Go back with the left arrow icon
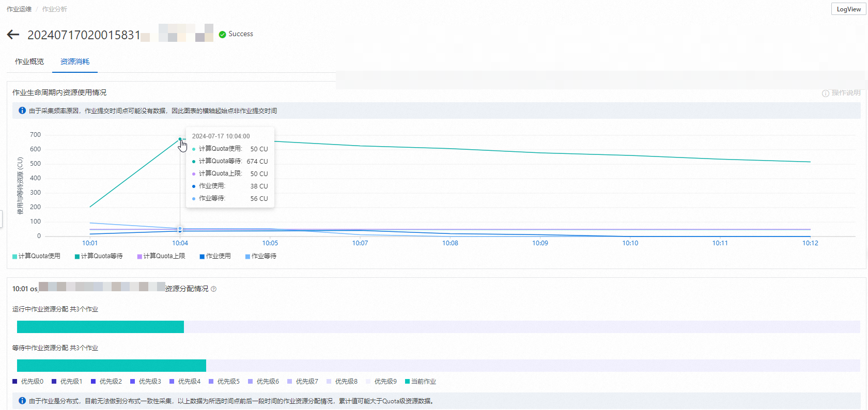The width and height of the screenshot is (868, 410). point(13,35)
